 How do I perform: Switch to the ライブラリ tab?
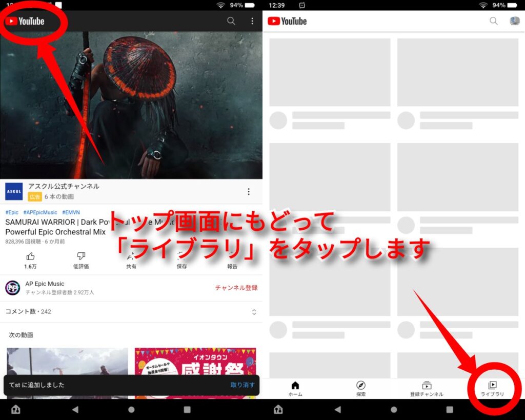point(492,389)
